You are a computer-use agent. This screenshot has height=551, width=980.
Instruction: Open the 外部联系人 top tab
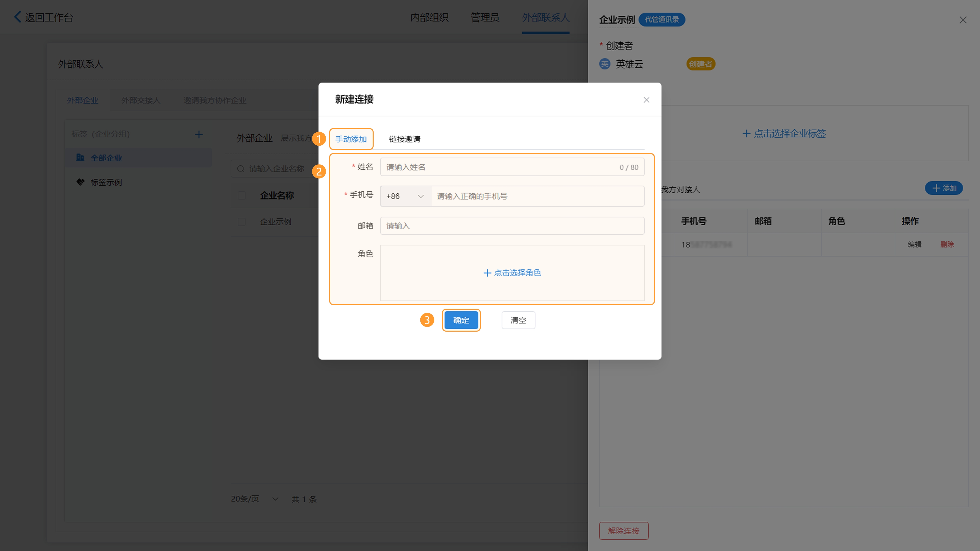click(546, 17)
